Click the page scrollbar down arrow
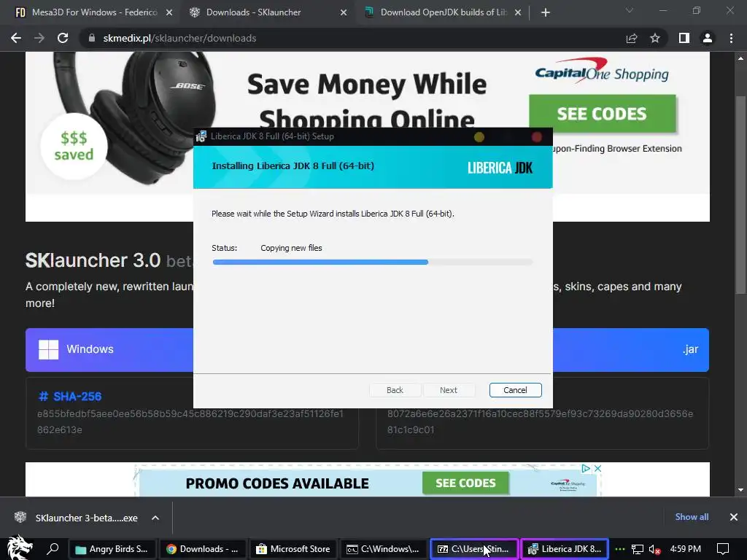 [740, 490]
